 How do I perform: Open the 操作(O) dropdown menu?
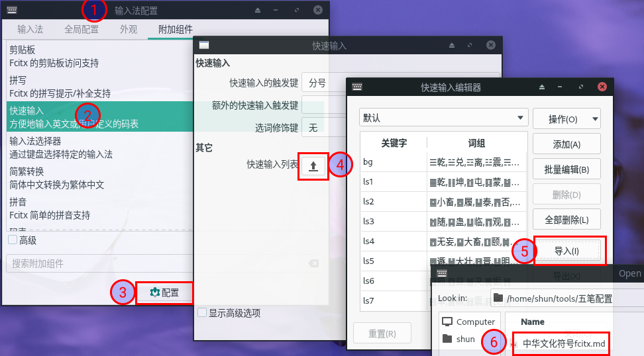(x=566, y=119)
